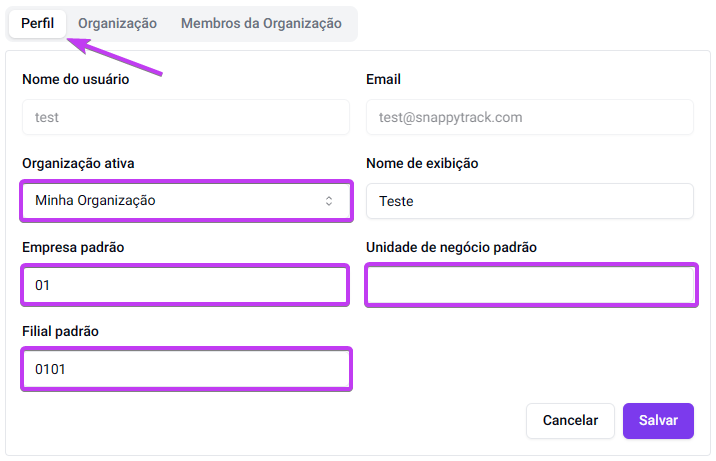Viewport: 716px width, 461px height.
Task: Switch to the Perfil tab
Action: 37,23
